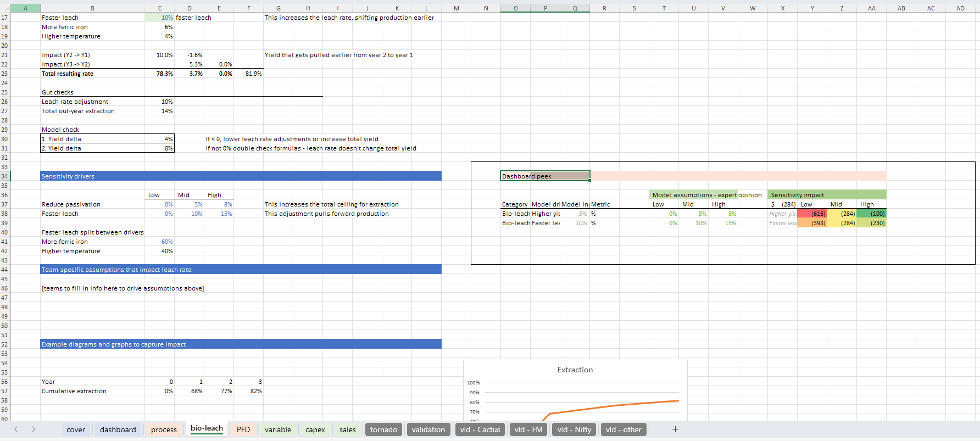Open the vld - FM sheet tab
Screen dimensions: 980x441
coord(528,429)
